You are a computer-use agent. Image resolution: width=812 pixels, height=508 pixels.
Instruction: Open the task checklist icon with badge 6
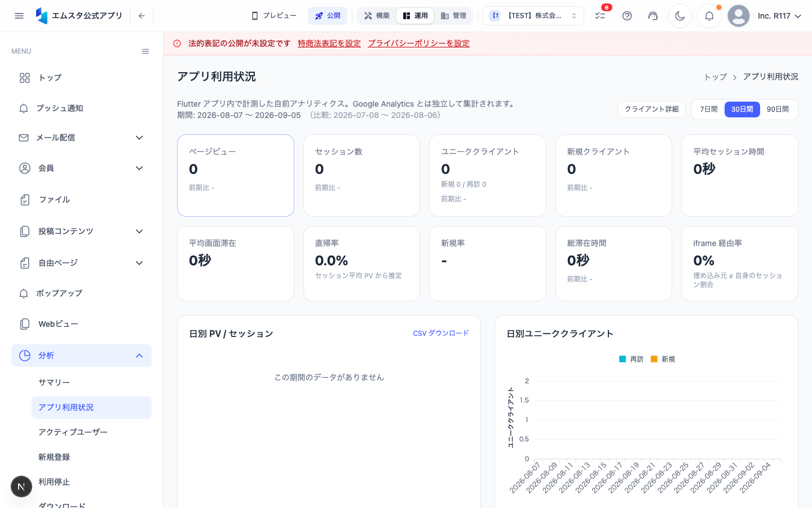pyautogui.click(x=600, y=16)
